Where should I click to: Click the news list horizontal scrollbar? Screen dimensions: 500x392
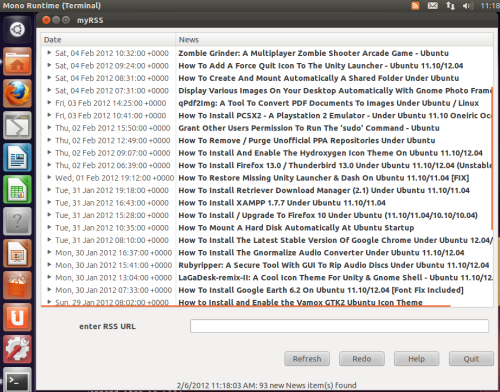246,305
